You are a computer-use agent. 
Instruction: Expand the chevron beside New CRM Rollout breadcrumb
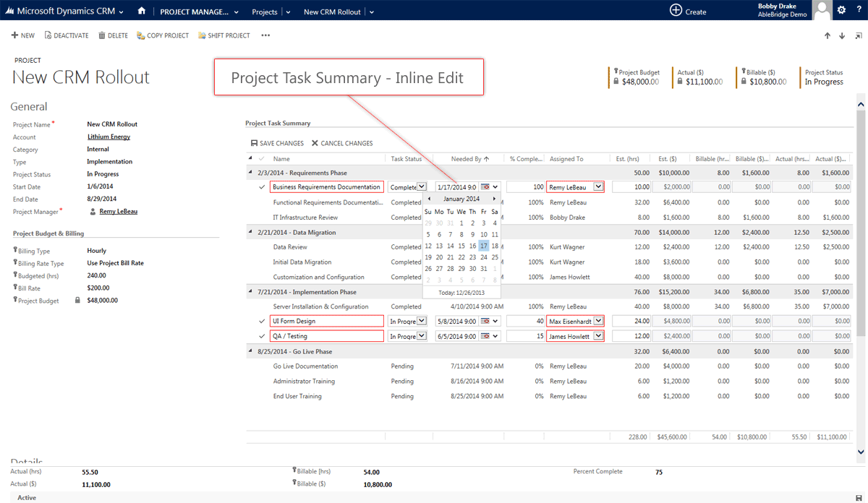pyautogui.click(x=371, y=12)
